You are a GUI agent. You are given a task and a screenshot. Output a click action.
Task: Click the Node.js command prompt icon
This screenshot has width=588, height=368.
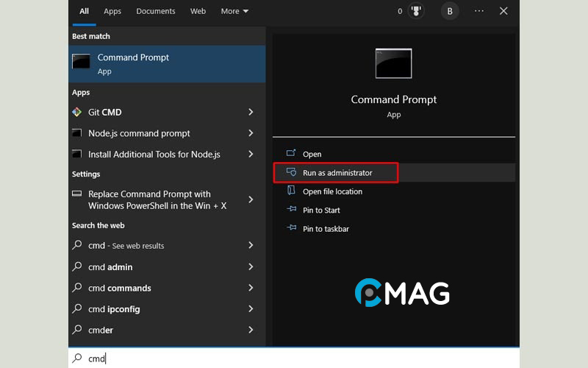pos(76,133)
